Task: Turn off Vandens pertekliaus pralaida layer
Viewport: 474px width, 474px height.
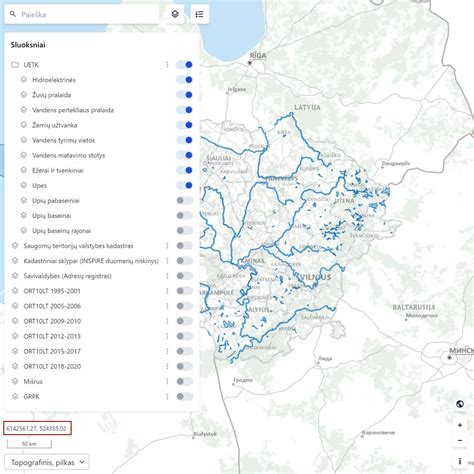Action: click(x=185, y=110)
